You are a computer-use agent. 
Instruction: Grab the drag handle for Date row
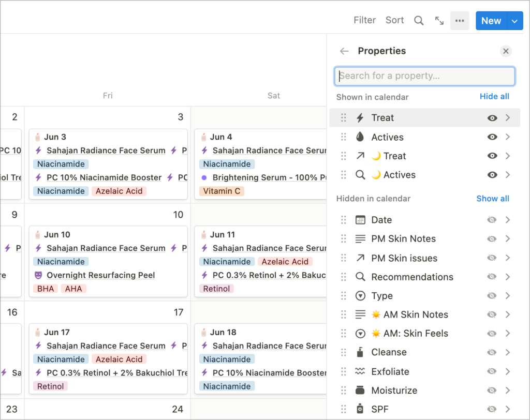point(344,220)
